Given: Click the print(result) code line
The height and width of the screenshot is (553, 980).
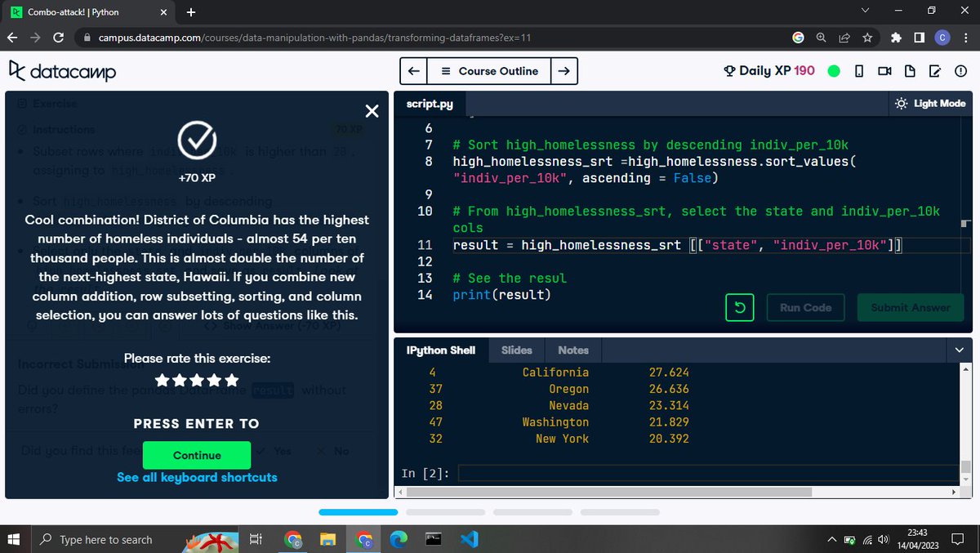Looking at the screenshot, I should (x=501, y=294).
